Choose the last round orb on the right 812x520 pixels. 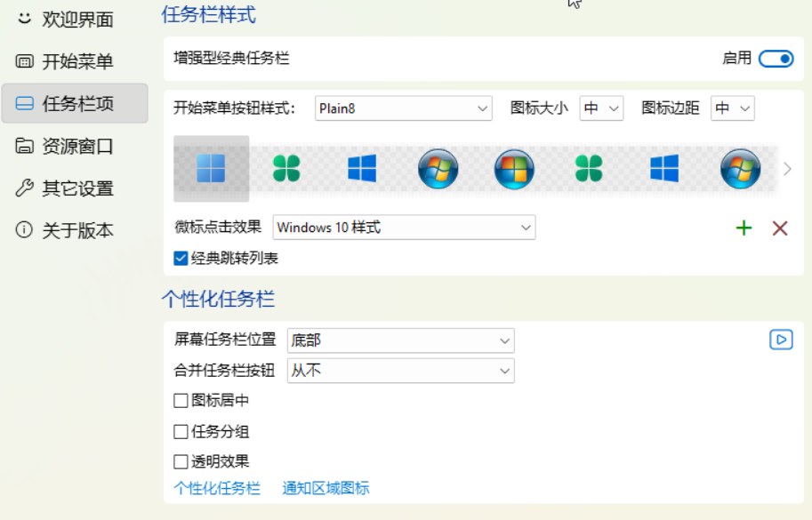[x=741, y=168]
